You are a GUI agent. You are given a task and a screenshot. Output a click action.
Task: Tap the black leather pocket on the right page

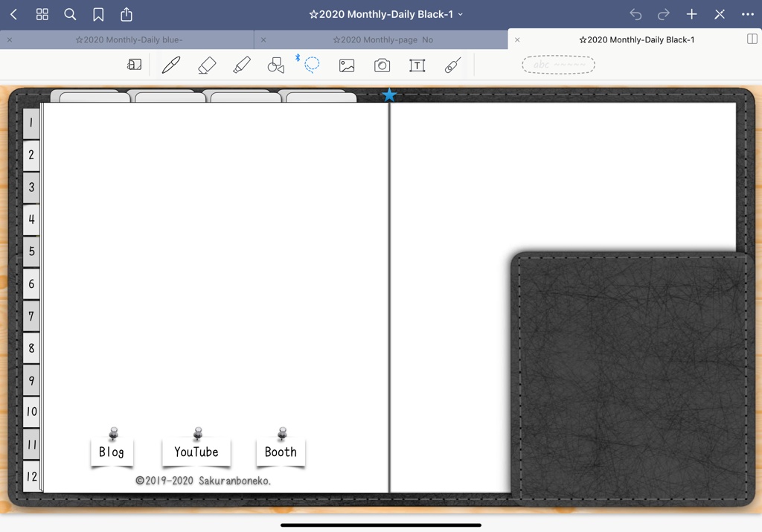tap(632, 378)
